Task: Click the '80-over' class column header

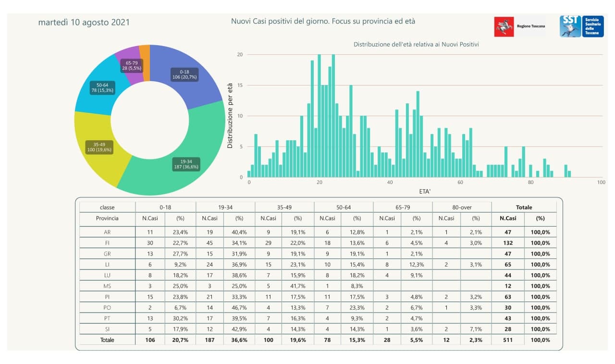Action: 462,207
